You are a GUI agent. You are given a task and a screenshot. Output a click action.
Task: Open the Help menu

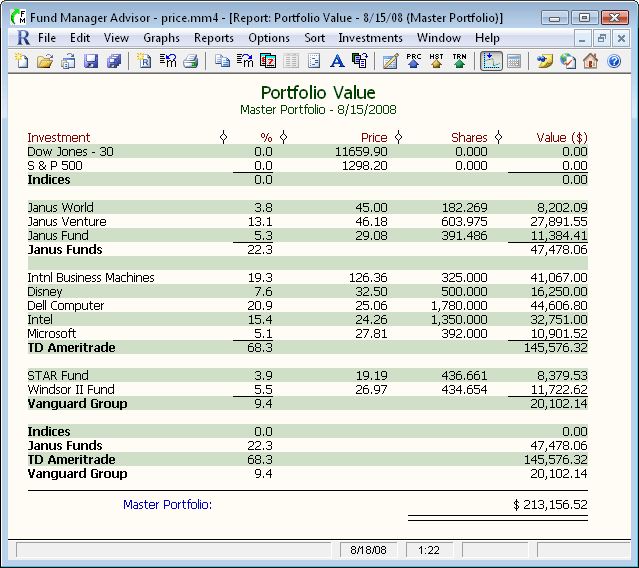487,38
